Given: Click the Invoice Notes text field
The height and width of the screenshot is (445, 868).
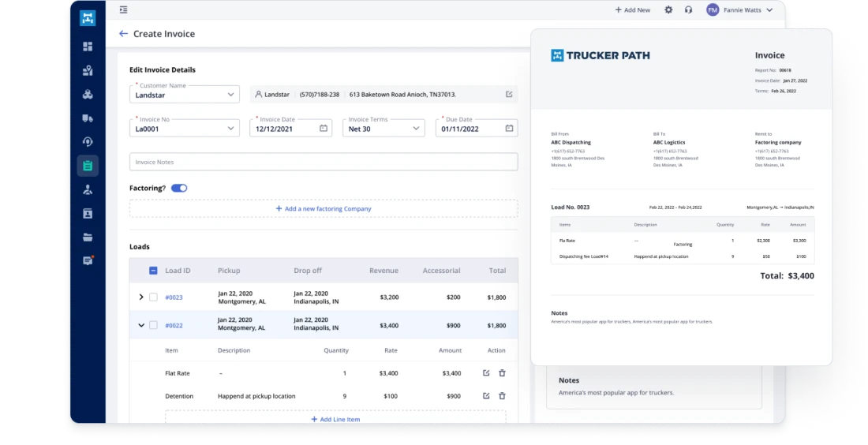Looking at the screenshot, I should 324,162.
